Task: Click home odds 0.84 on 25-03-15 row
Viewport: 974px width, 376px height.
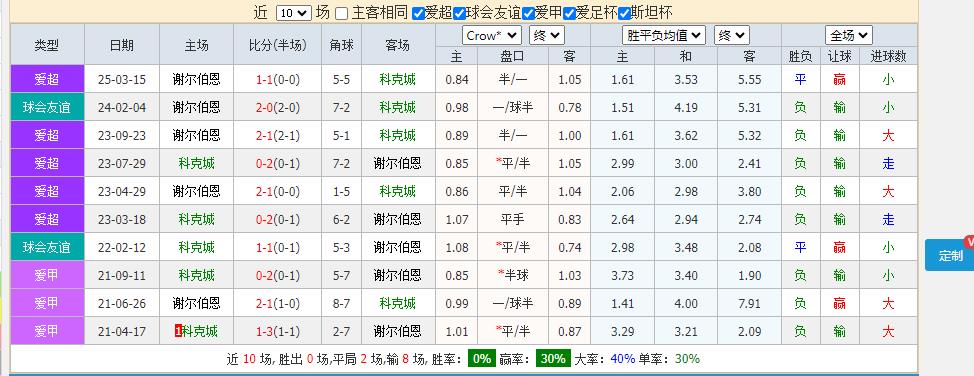Action: (x=457, y=80)
